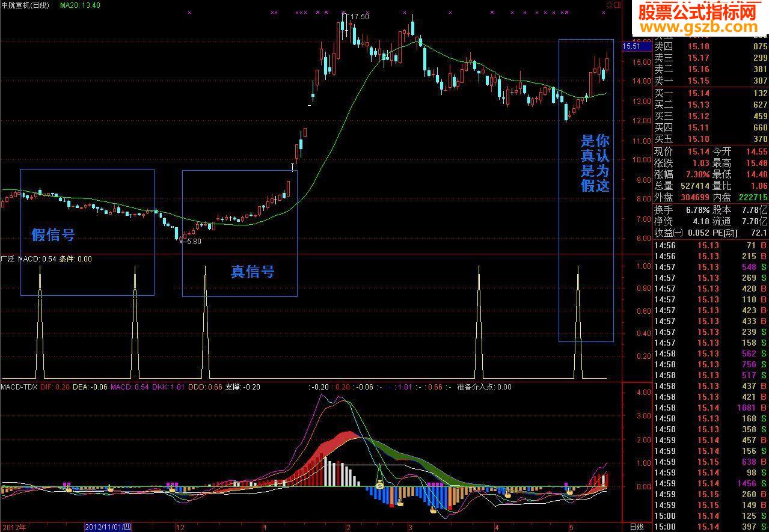The width and height of the screenshot is (769, 532).
Task: Click the 17.50 high price annotation
Action: (x=359, y=17)
